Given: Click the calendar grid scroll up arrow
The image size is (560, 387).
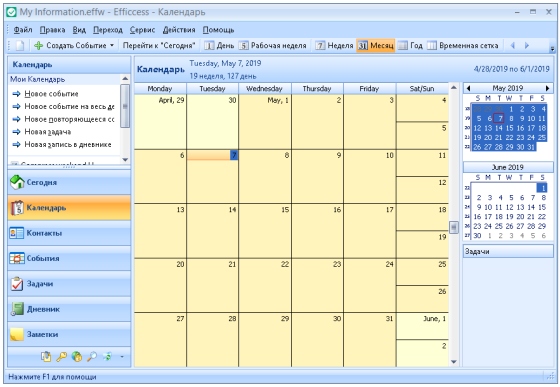Looking at the screenshot, I should [x=454, y=88].
